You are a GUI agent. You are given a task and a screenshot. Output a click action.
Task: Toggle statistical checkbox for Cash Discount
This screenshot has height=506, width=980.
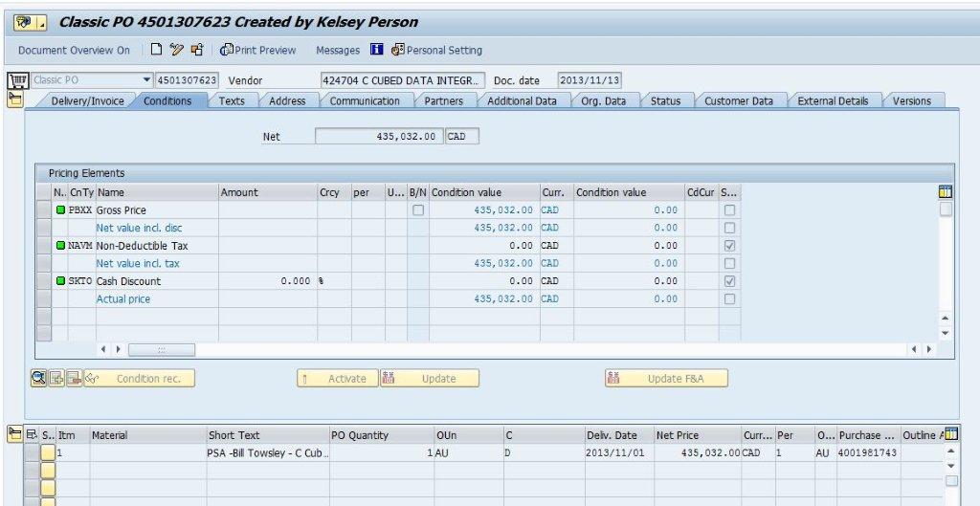[730, 281]
